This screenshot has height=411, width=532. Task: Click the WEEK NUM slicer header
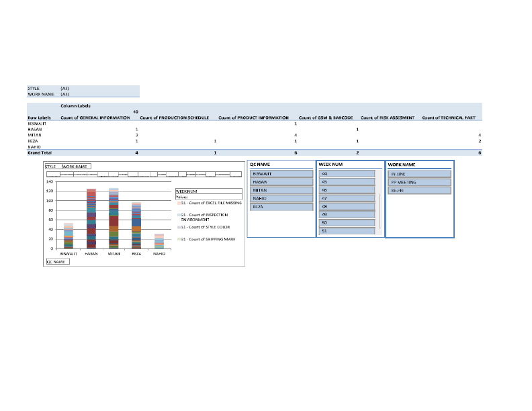(x=330, y=164)
